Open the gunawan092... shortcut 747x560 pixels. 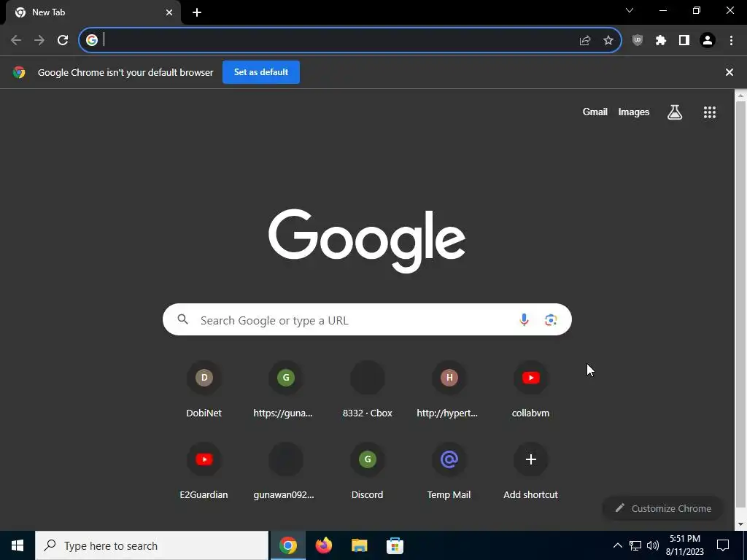coord(285,472)
